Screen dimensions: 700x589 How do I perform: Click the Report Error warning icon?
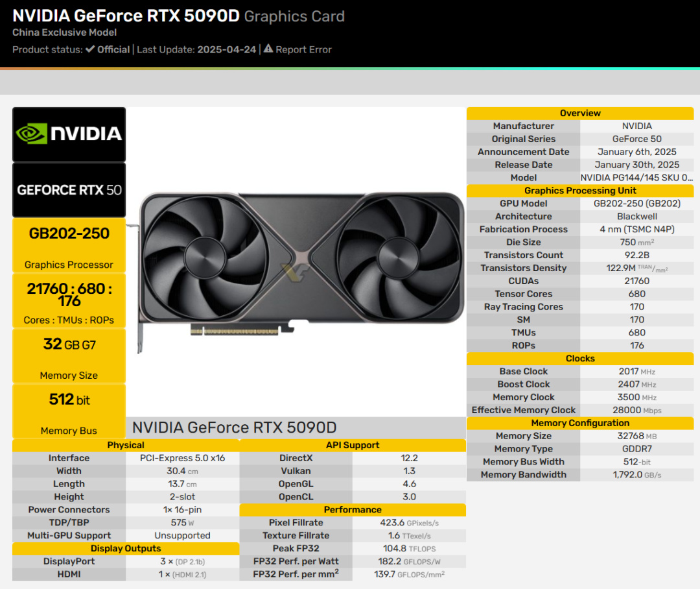(268, 49)
